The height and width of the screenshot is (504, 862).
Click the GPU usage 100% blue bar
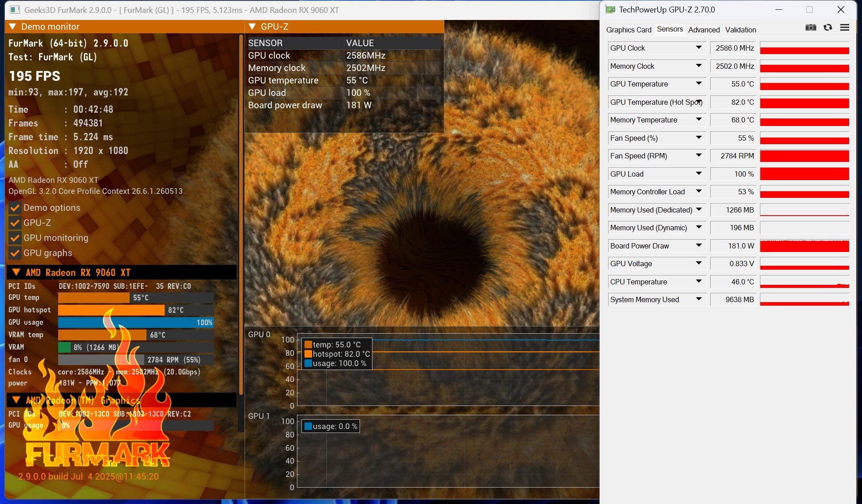click(136, 323)
